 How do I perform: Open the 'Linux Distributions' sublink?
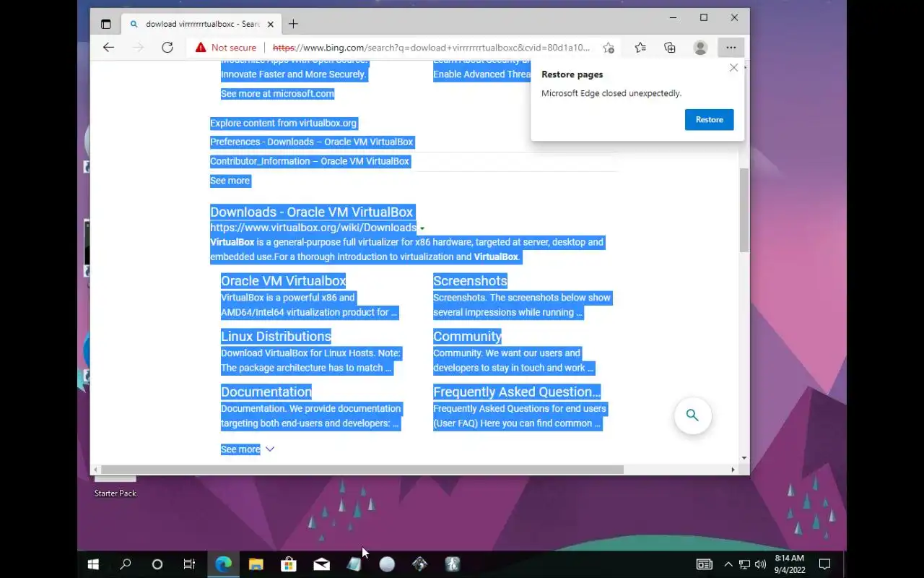(276, 336)
